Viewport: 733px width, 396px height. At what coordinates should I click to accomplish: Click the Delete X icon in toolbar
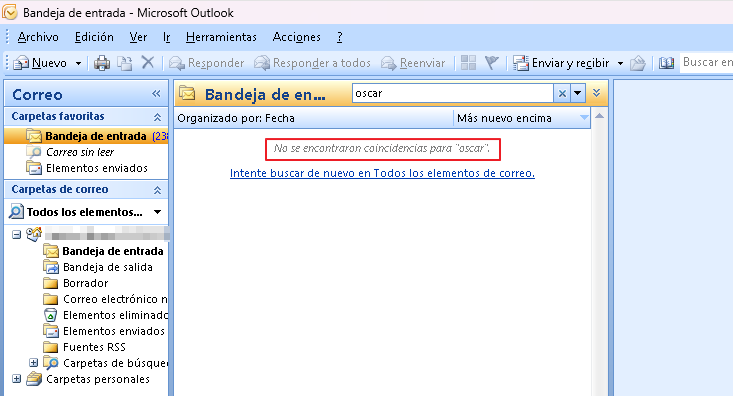[x=148, y=62]
